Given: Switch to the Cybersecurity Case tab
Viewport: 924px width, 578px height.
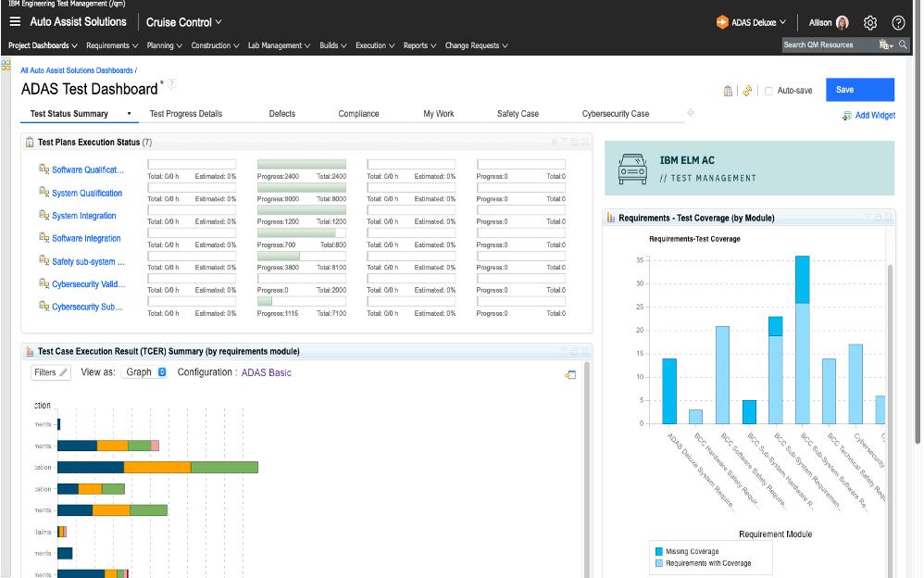Looking at the screenshot, I should pos(615,114).
